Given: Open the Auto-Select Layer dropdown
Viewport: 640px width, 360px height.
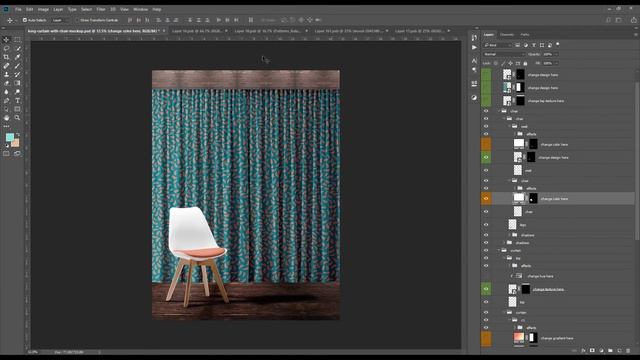Looking at the screenshot, I should click(60, 20).
